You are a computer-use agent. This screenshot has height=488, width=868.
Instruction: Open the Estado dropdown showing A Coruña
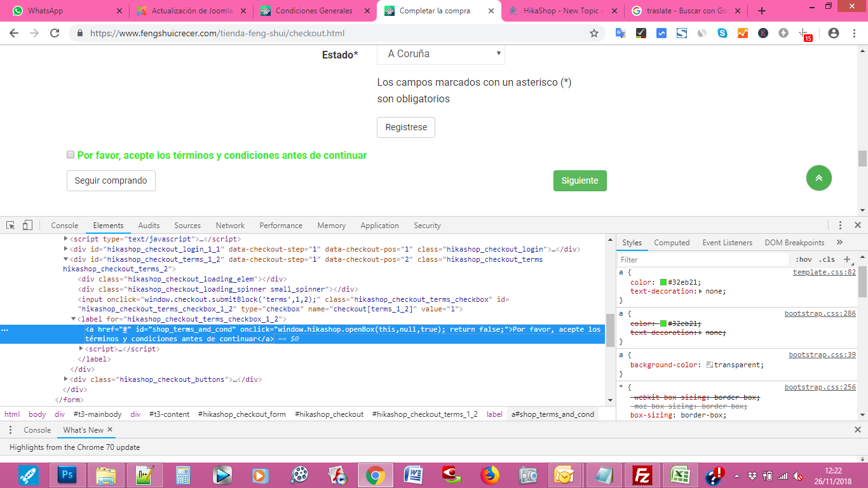pos(441,54)
